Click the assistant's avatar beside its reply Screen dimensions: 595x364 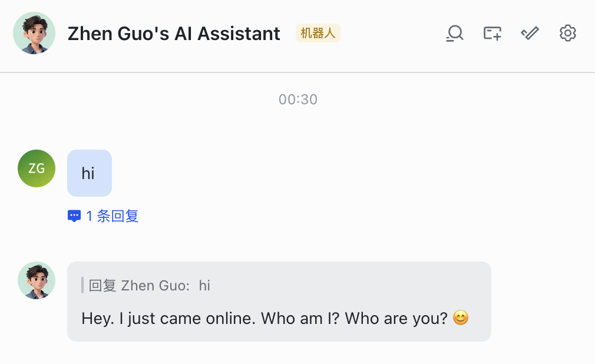click(36, 280)
